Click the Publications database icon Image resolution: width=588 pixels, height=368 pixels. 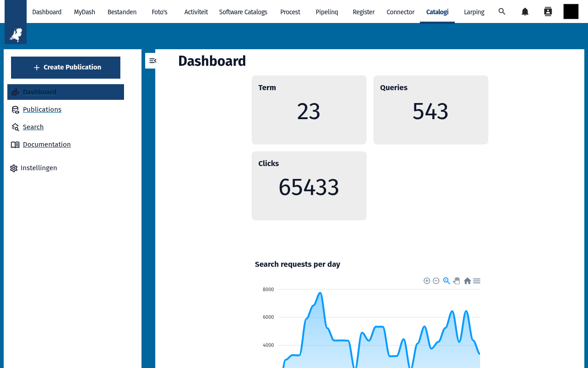(x=15, y=109)
